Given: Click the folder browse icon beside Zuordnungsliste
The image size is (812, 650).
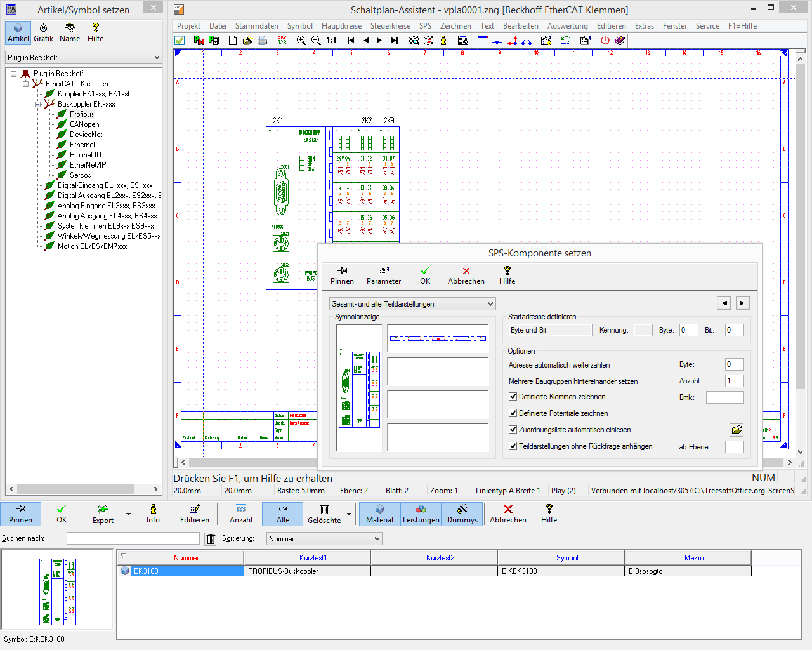Looking at the screenshot, I should (736, 430).
